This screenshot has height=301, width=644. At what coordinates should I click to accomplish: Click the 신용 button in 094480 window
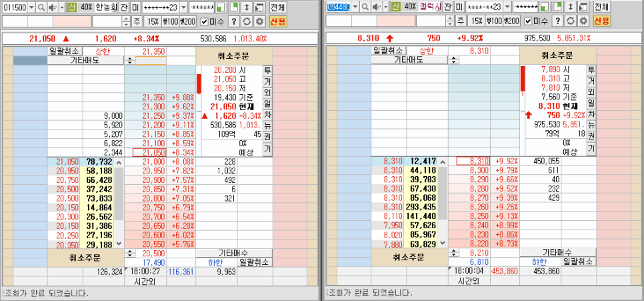click(x=602, y=21)
